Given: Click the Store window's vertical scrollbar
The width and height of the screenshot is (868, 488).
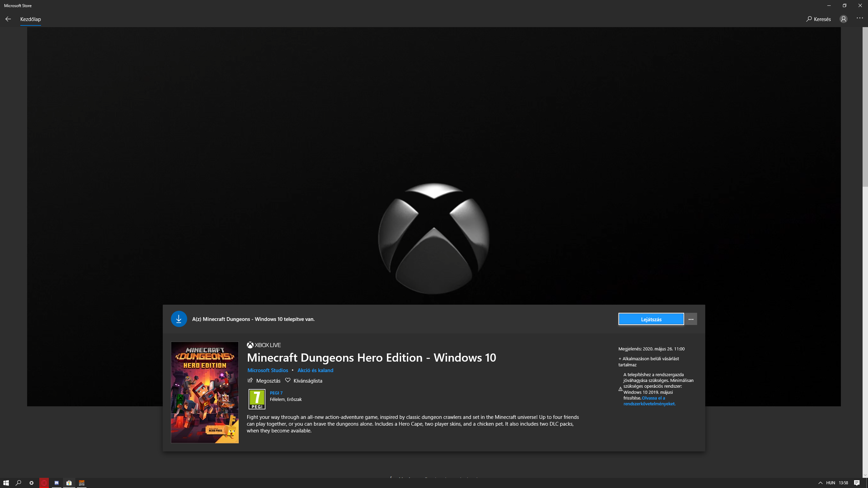Looking at the screenshot, I should point(865,107).
